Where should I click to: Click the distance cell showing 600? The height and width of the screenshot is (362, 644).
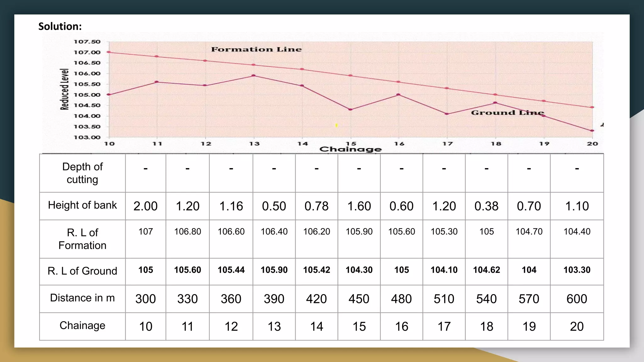point(577,299)
